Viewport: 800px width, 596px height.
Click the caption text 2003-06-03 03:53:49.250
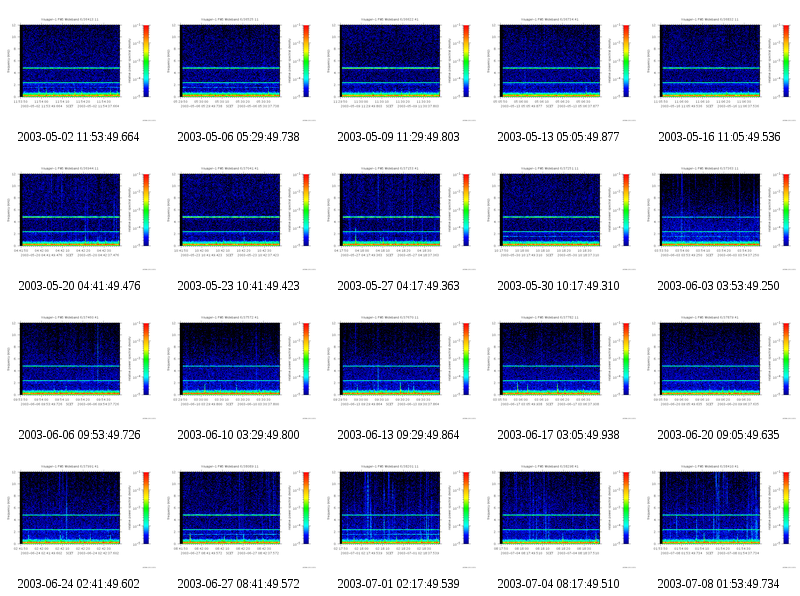pos(718,286)
